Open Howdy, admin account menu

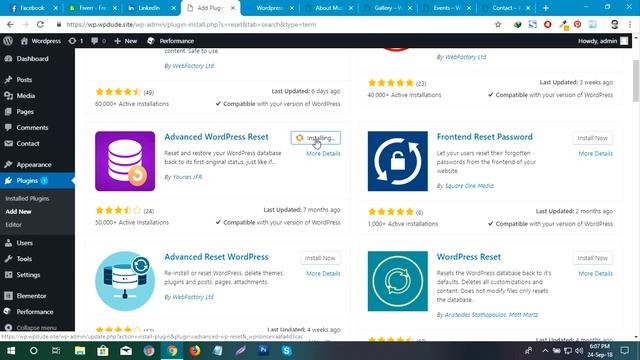[603, 41]
